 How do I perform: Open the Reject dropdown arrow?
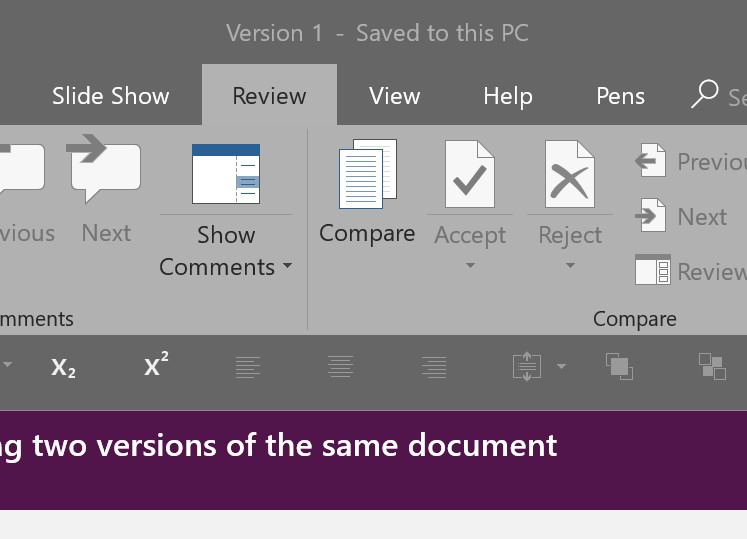[569, 266]
